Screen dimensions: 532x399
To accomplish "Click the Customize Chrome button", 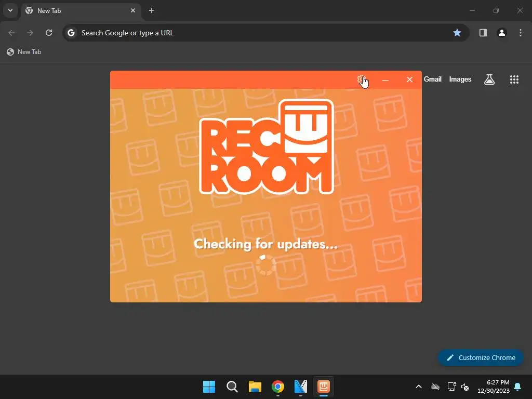I will (x=481, y=357).
